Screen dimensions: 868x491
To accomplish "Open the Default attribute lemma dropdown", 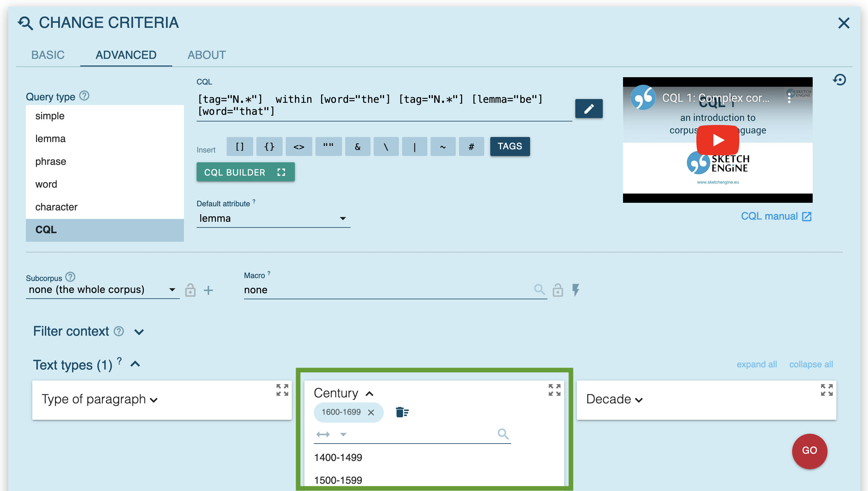I will tap(273, 219).
